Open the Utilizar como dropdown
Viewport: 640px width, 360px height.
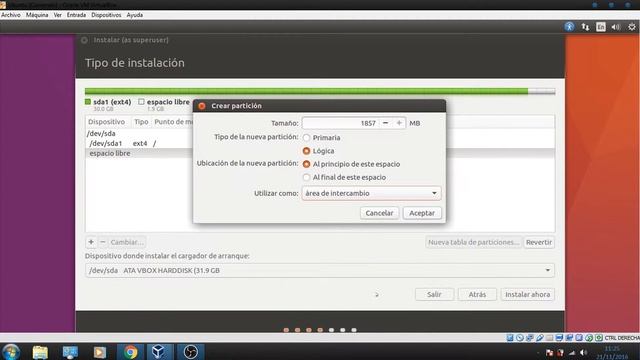371,193
